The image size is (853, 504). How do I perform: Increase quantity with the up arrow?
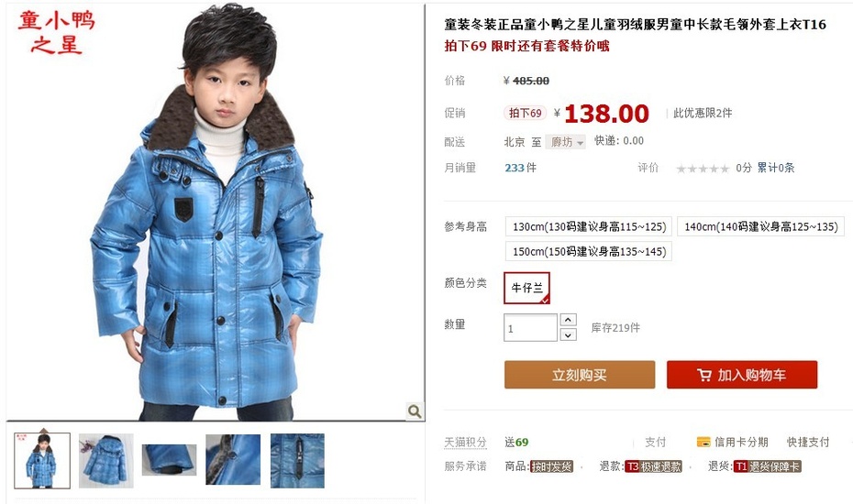click(568, 320)
